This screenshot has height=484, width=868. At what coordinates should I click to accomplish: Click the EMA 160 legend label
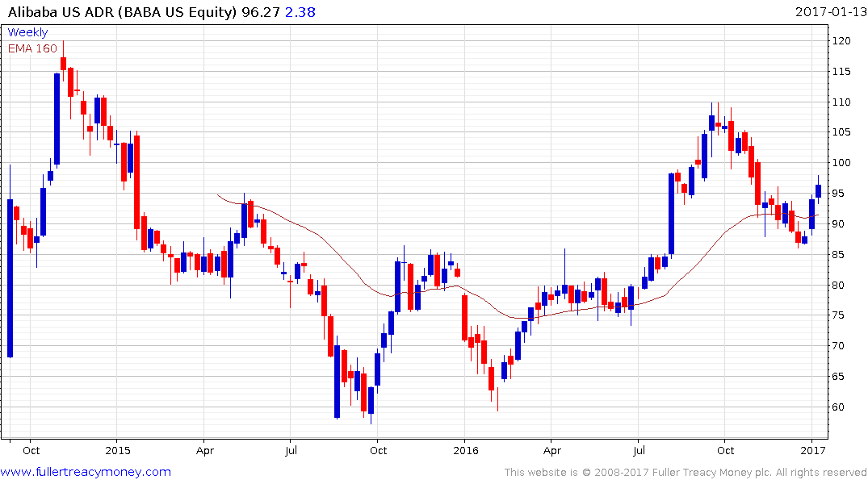click(32, 48)
